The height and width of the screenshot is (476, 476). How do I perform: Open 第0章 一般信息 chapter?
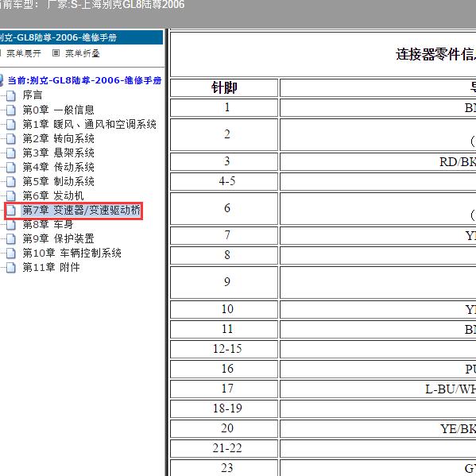pyautogui.click(x=58, y=110)
